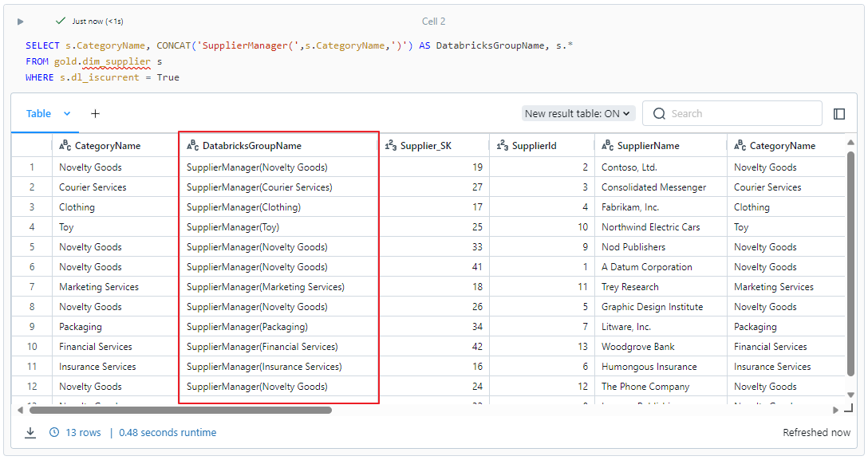Add a new visualization with plus icon
The image size is (868, 460).
click(95, 114)
